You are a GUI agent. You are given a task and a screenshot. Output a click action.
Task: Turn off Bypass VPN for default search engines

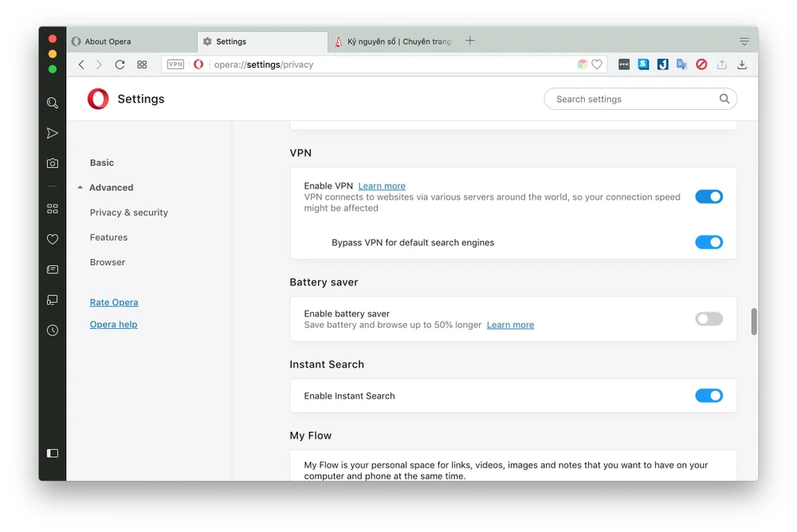[x=709, y=242]
